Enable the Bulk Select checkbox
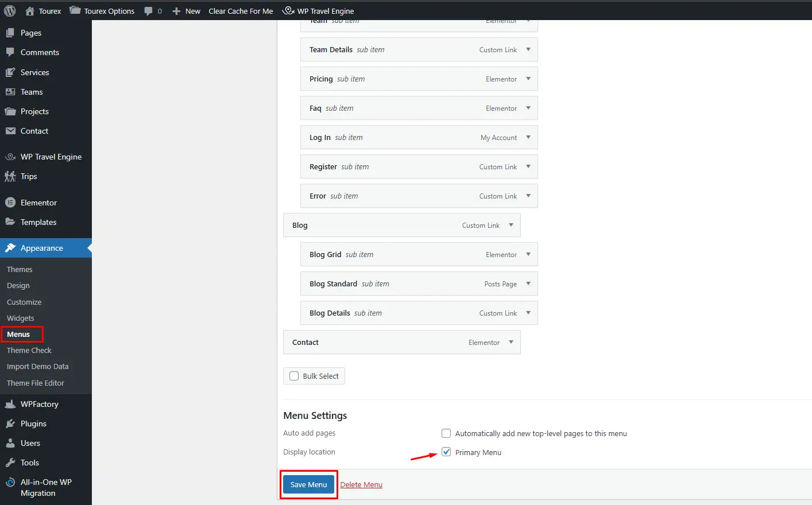812x505 pixels. [294, 376]
